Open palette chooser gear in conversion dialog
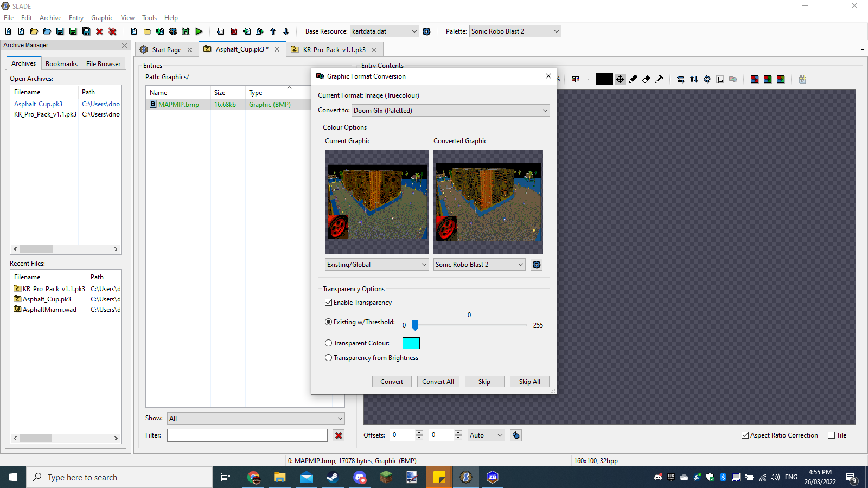The height and width of the screenshot is (488, 868). pyautogui.click(x=537, y=265)
